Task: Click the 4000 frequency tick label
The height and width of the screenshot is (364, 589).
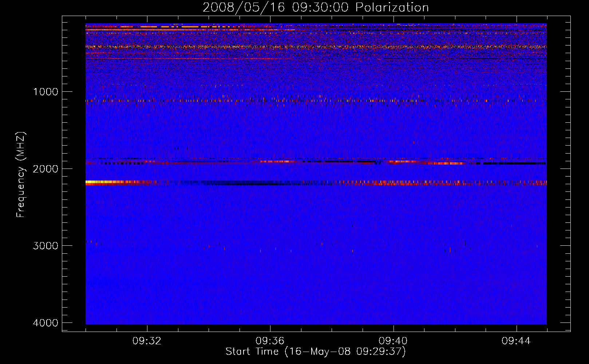Action: [46, 323]
